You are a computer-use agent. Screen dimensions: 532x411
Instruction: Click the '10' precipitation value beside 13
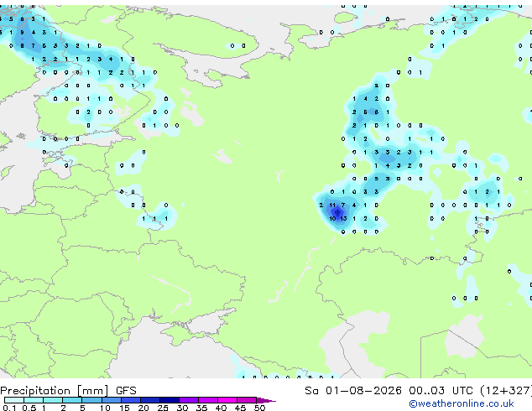[332, 218]
